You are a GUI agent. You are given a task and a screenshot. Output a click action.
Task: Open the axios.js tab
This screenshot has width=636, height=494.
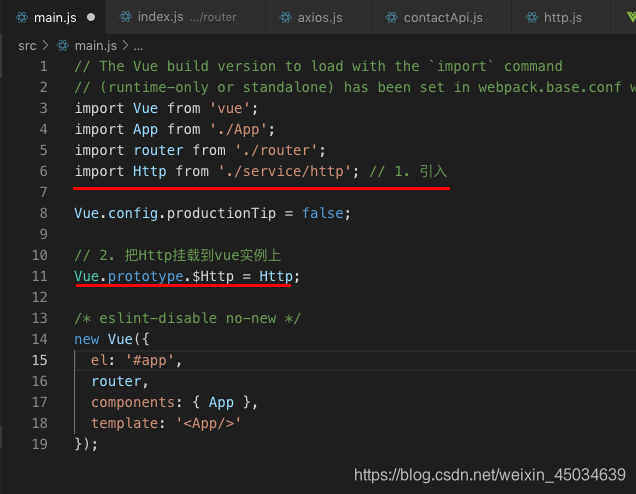click(x=318, y=17)
